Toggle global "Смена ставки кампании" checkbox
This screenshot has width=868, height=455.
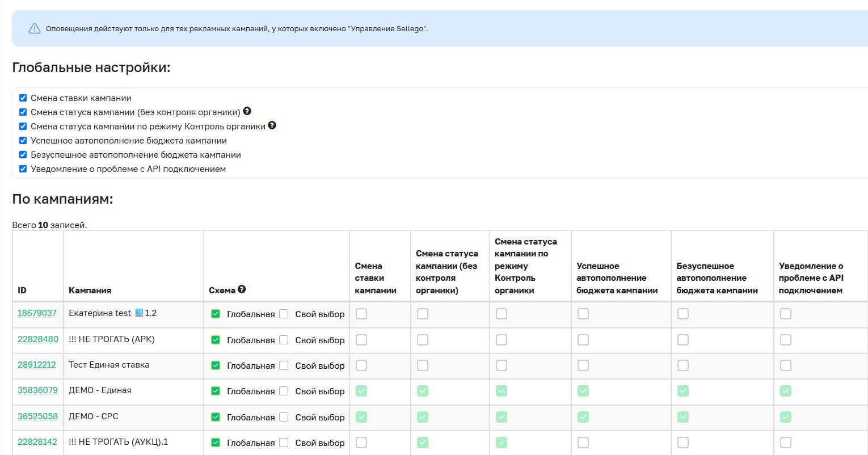[x=23, y=98]
